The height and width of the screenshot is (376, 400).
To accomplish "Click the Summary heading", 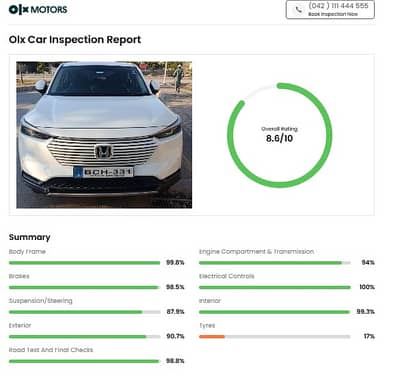I will point(29,237).
